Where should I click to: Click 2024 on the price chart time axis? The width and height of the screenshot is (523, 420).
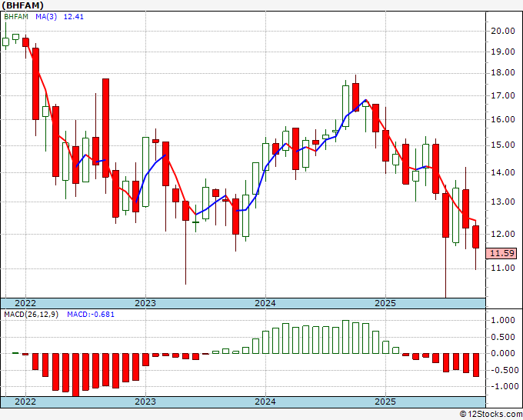click(x=265, y=303)
